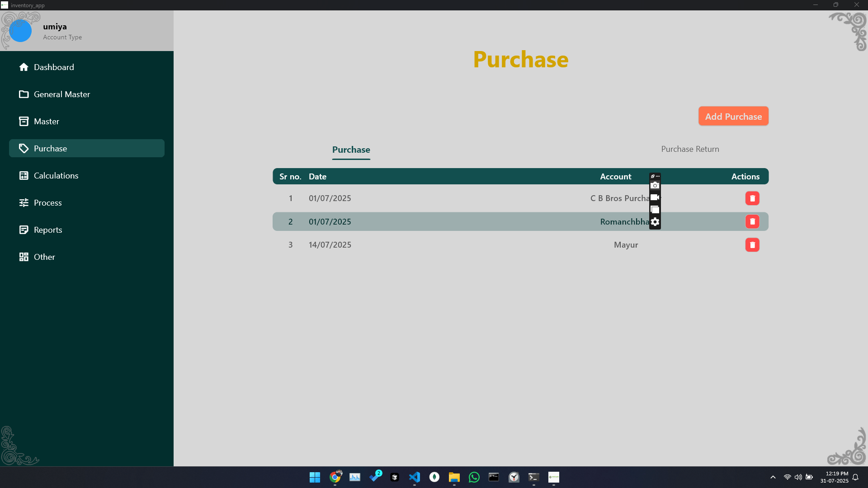Screen dimensions: 868x488
Task: Open the overlay settings gear icon
Action: 655,221
